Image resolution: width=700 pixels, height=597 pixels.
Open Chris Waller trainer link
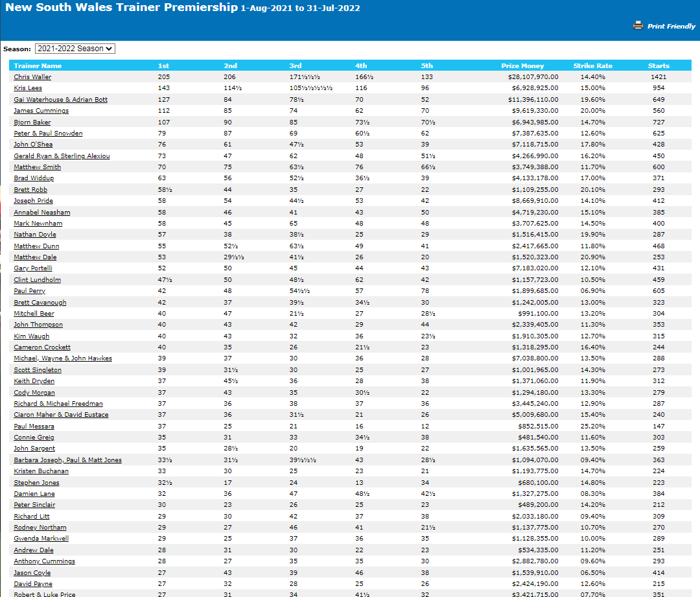[32, 77]
